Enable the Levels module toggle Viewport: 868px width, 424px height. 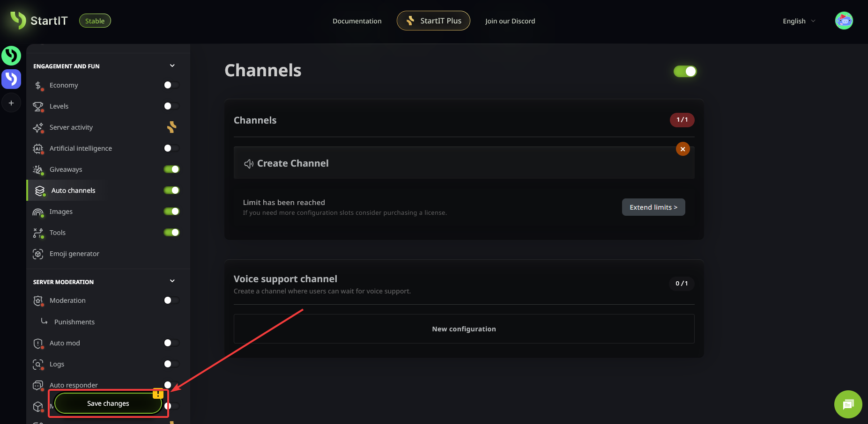171,106
